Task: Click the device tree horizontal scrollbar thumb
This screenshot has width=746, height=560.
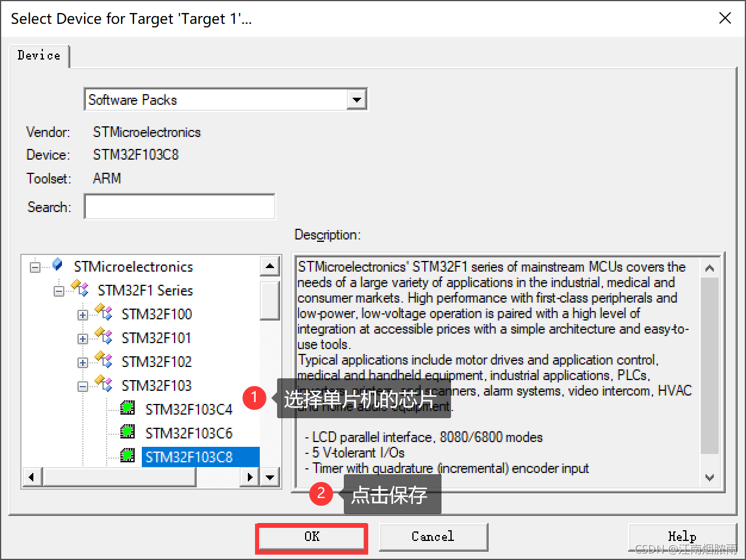Action: 119,477
